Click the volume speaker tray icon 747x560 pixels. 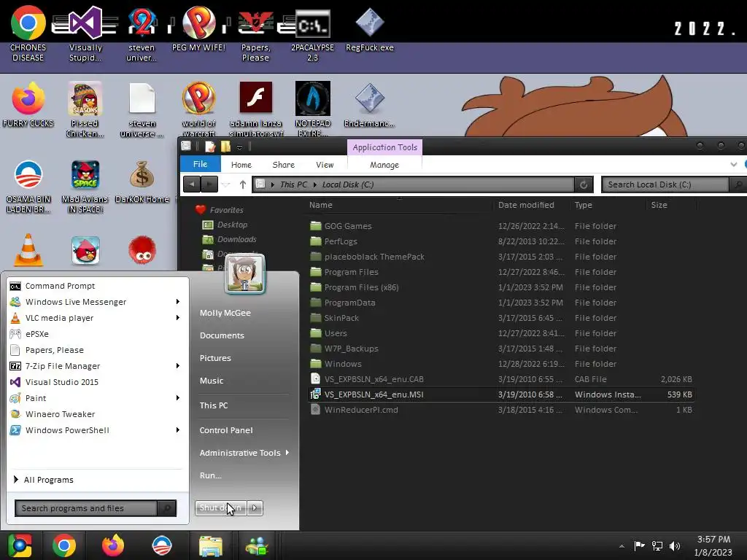675,545
